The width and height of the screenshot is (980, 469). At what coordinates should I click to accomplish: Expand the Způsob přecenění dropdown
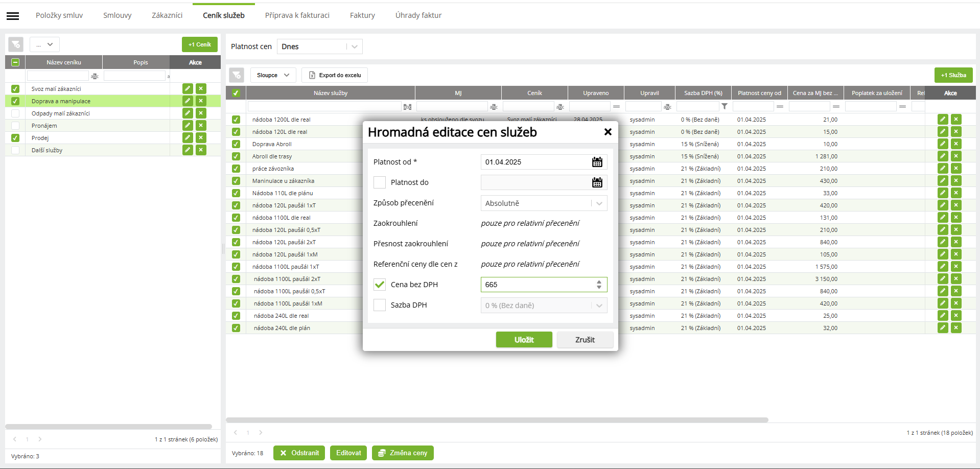tap(544, 203)
